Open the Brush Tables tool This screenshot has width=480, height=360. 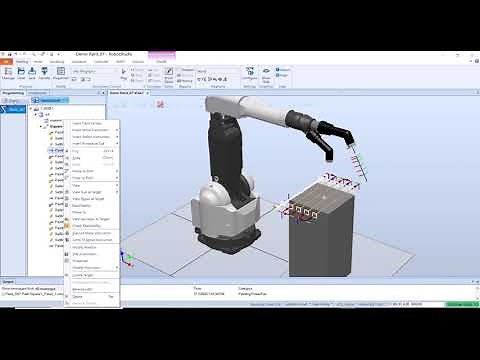point(169,75)
